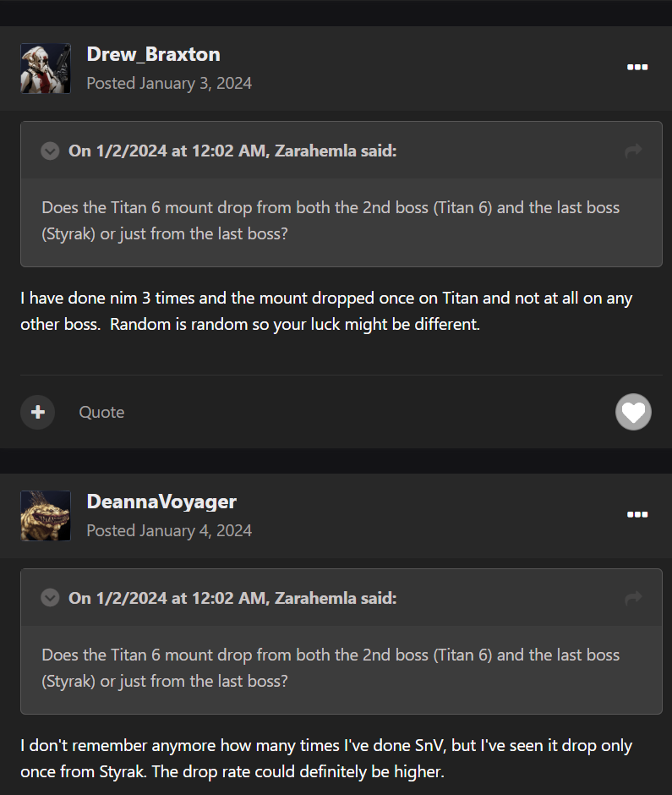Click Drew_Braxton's reply text about nim
The height and width of the screenshot is (795, 672).
point(326,311)
